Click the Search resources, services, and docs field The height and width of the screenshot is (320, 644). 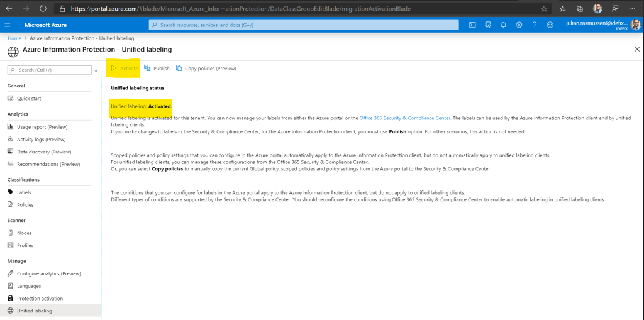tap(304, 25)
